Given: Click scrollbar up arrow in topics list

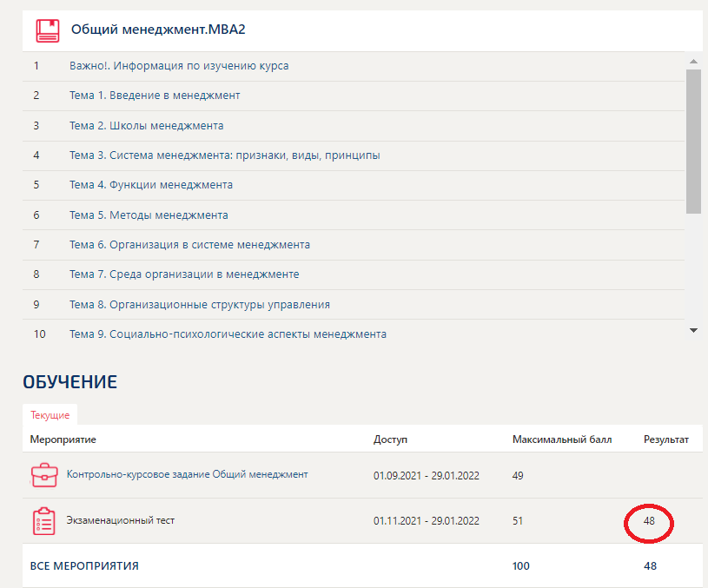Looking at the screenshot, I should tap(693, 61).
